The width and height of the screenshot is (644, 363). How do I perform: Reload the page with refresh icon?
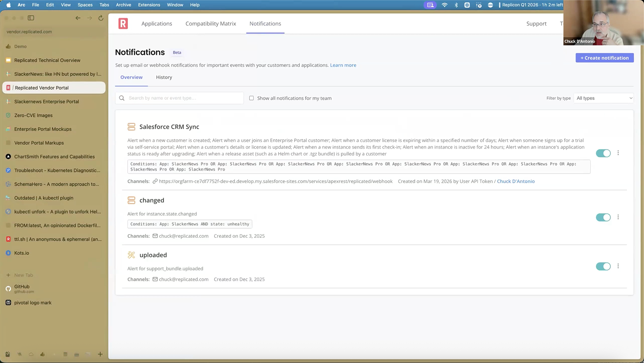(101, 18)
